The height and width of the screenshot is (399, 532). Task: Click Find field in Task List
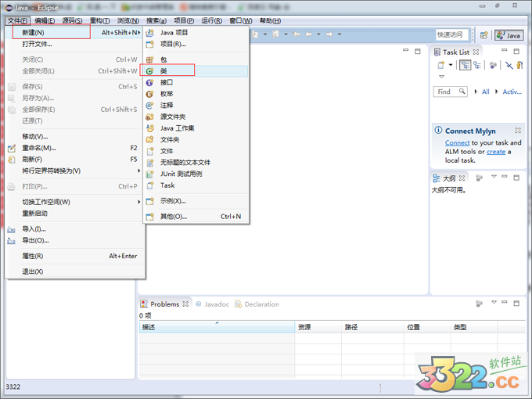[450, 92]
